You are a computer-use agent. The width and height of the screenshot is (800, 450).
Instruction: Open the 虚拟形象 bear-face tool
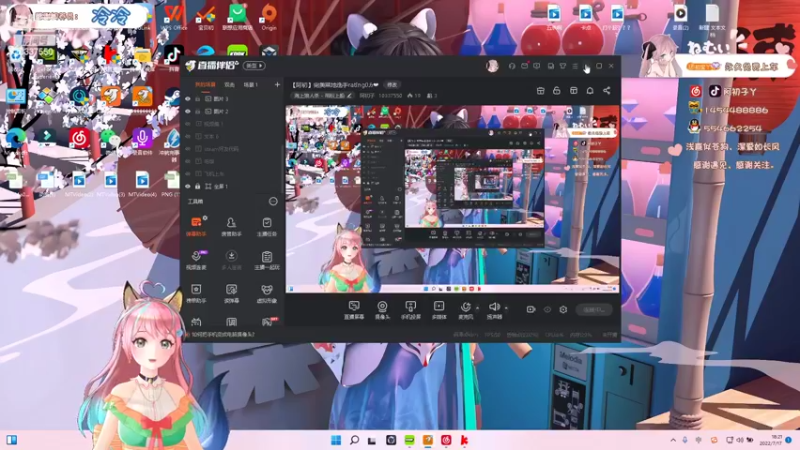267,293
